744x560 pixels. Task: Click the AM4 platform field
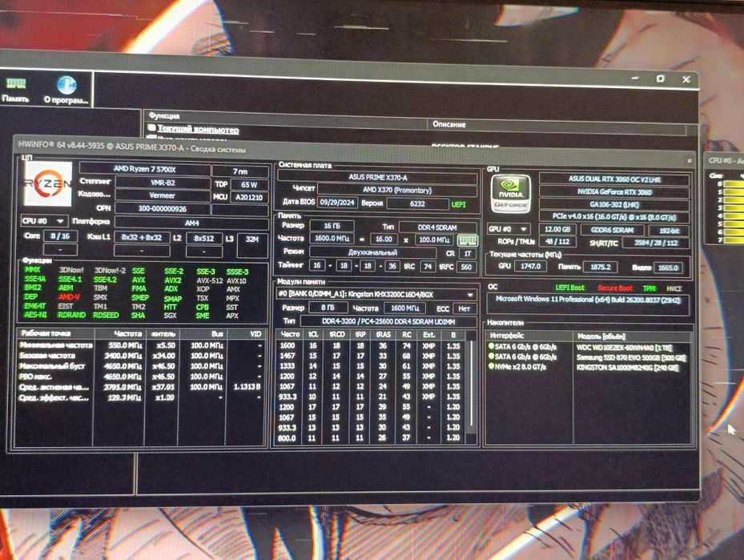[191, 223]
